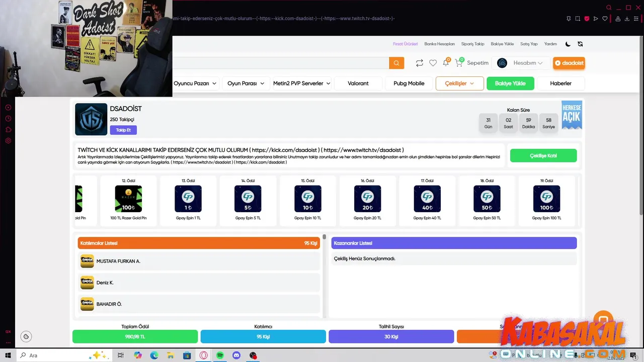The width and height of the screenshot is (644, 362).
Task: Click the browser search magnifier icon
Action: point(609,8)
